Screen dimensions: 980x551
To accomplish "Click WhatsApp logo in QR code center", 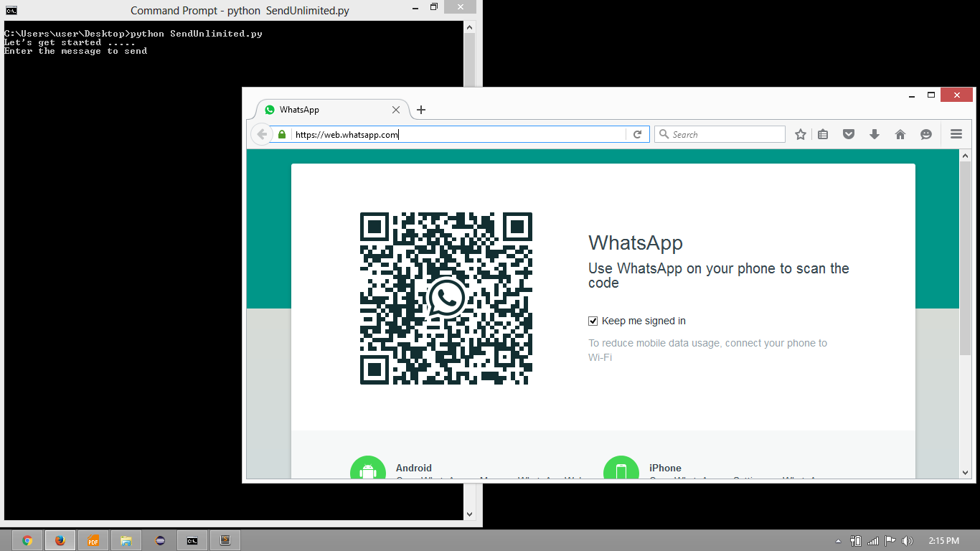I will pos(446,298).
